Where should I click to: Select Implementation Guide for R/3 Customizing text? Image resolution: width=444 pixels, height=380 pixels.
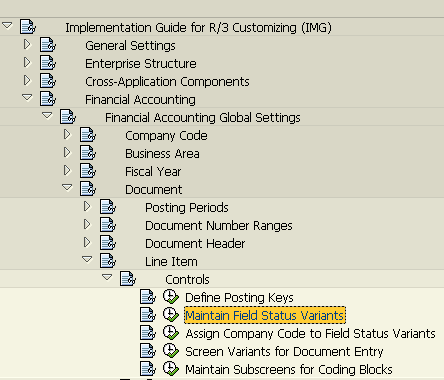(x=198, y=27)
